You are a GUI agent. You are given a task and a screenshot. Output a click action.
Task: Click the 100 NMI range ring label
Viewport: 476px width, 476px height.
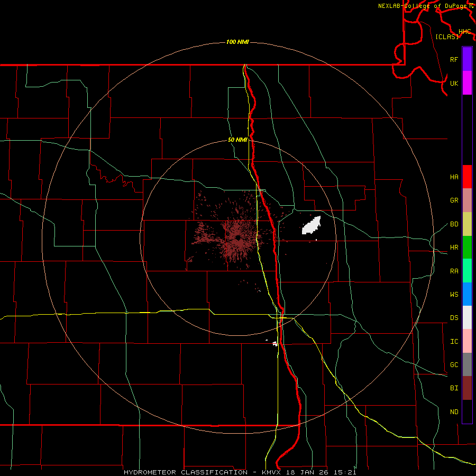click(237, 42)
